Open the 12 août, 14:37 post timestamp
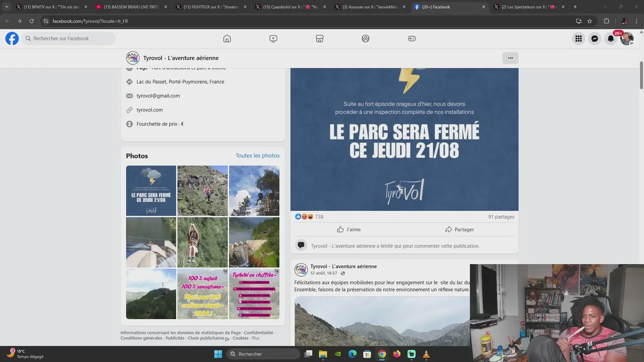Image resolution: width=644 pixels, height=362 pixels. pyautogui.click(x=324, y=273)
